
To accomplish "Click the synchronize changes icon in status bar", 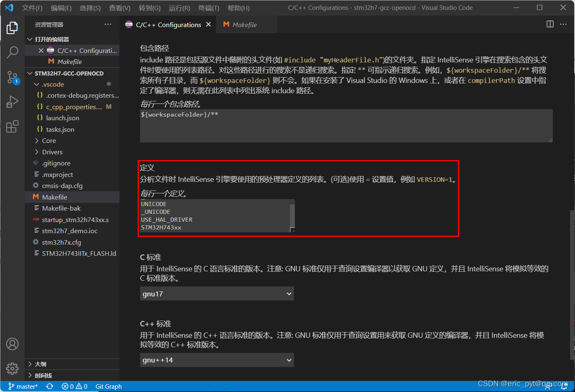I will coord(50,386).
